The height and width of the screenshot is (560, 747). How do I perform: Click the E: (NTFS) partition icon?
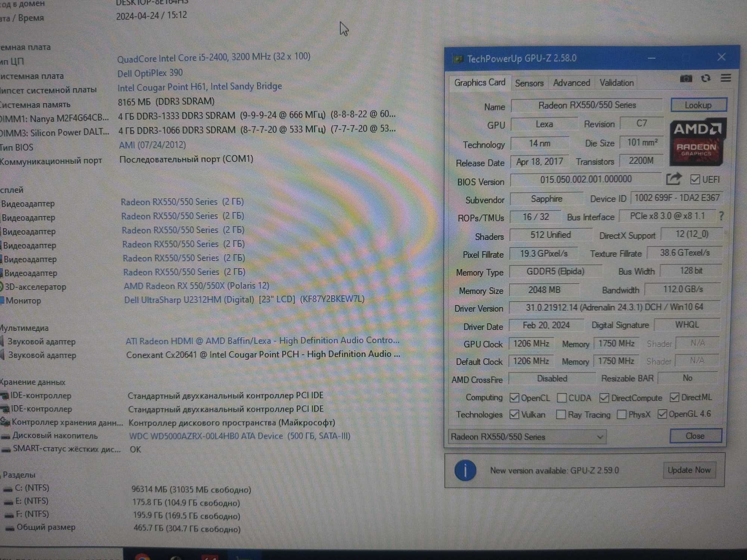(x=9, y=502)
